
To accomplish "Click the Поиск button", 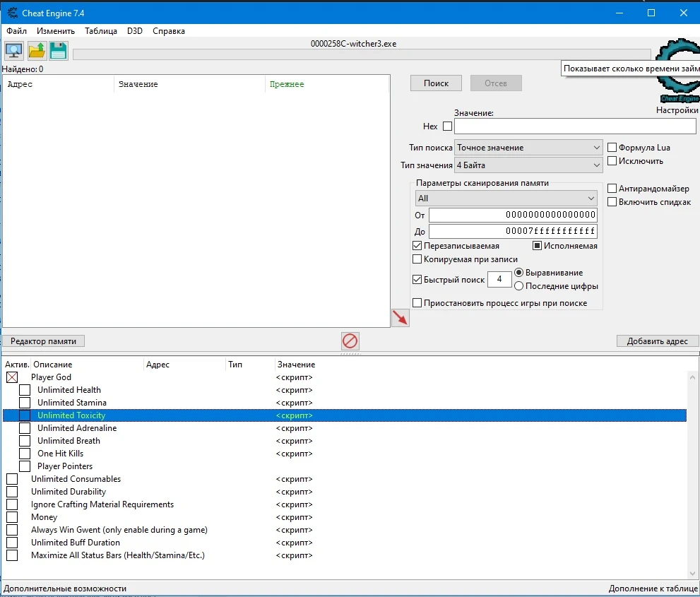I will pyautogui.click(x=436, y=83).
